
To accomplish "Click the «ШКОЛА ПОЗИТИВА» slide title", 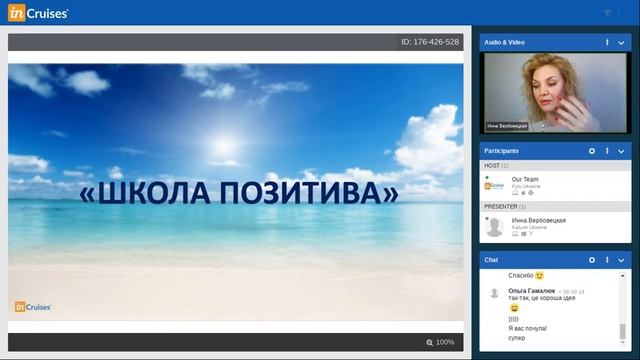I will click(x=239, y=193).
